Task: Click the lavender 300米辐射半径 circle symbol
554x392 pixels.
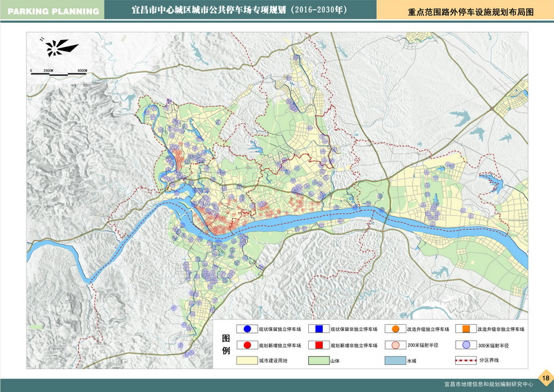Action: [466, 344]
